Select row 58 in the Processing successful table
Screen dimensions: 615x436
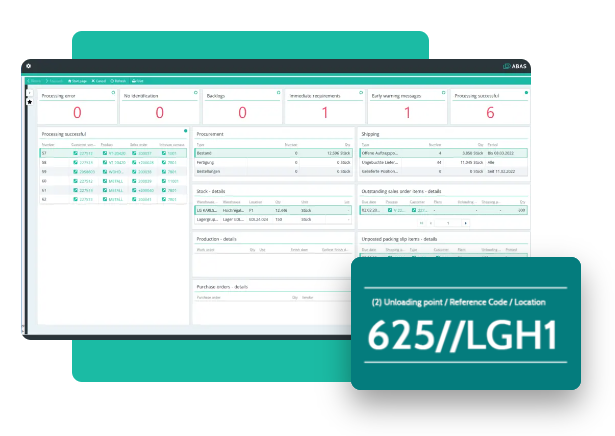coord(113,162)
